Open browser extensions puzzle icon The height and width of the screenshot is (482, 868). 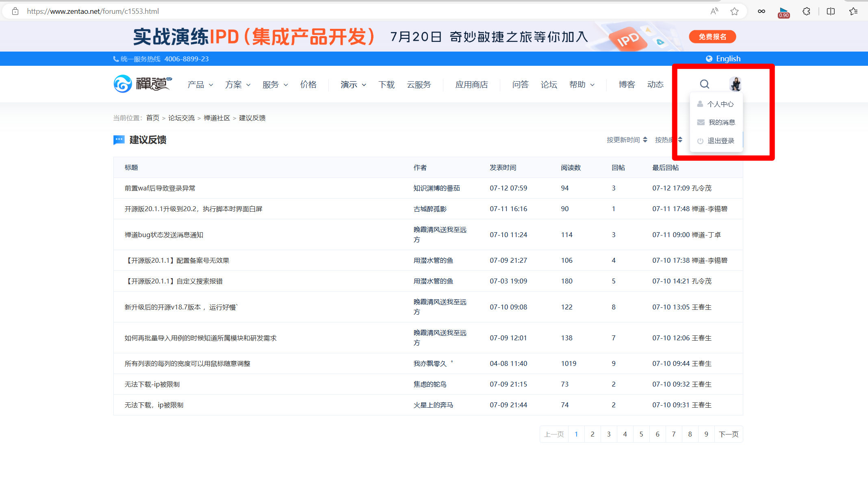click(x=806, y=11)
